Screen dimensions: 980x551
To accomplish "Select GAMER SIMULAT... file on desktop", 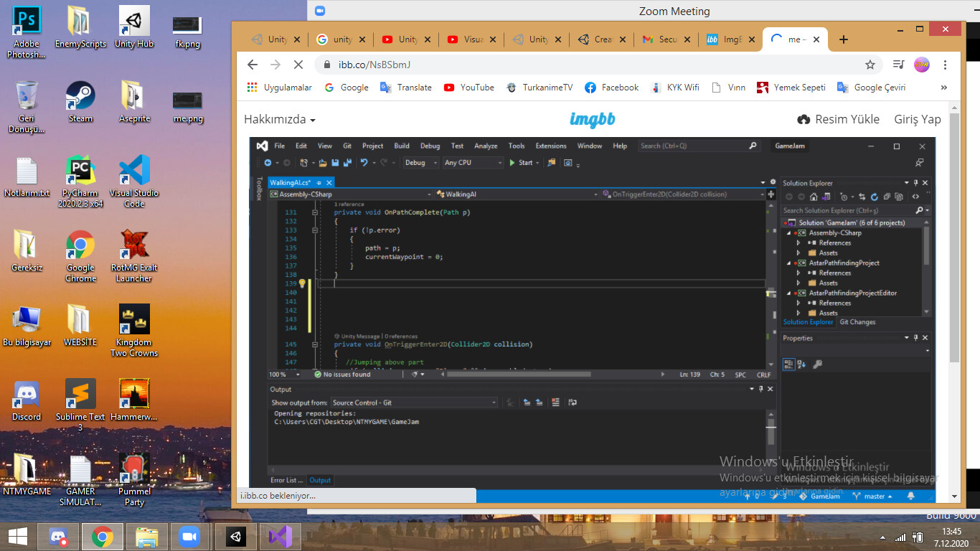I will pos(80,480).
